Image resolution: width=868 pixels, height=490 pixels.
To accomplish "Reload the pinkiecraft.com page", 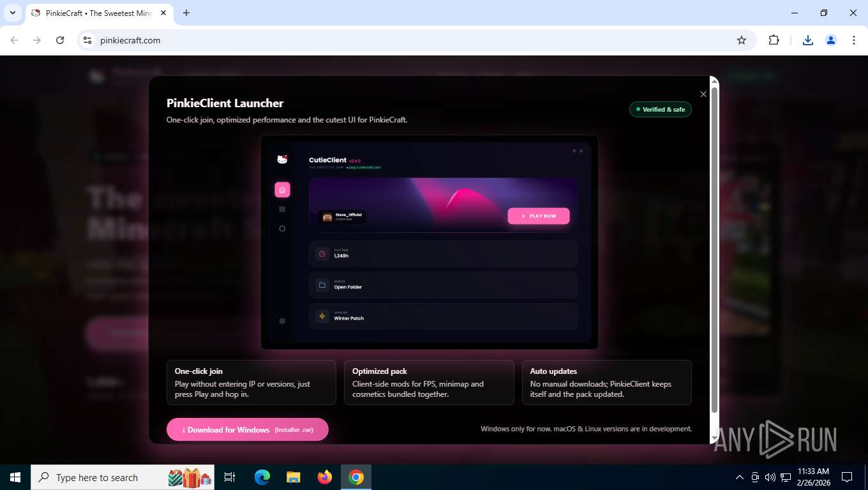I will point(60,40).
